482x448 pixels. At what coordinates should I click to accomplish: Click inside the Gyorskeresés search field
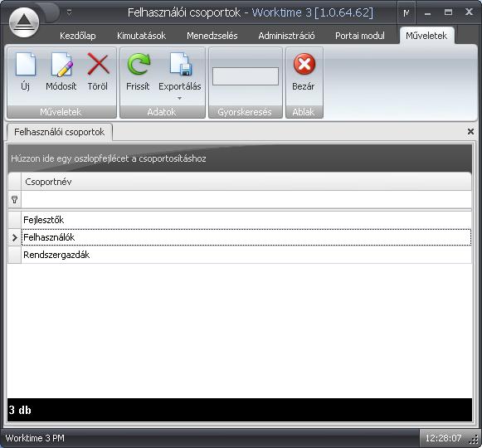[x=246, y=76]
